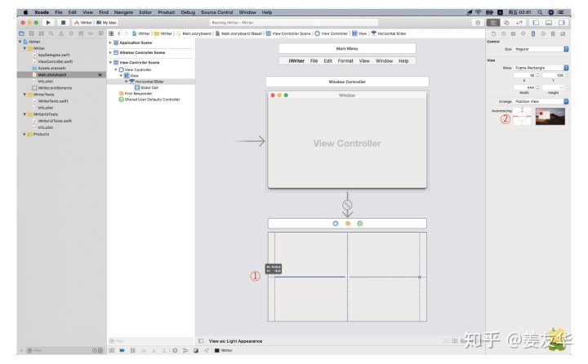
Task: Toggle breakpoints activation in debug bar
Action: pos(122,350)
